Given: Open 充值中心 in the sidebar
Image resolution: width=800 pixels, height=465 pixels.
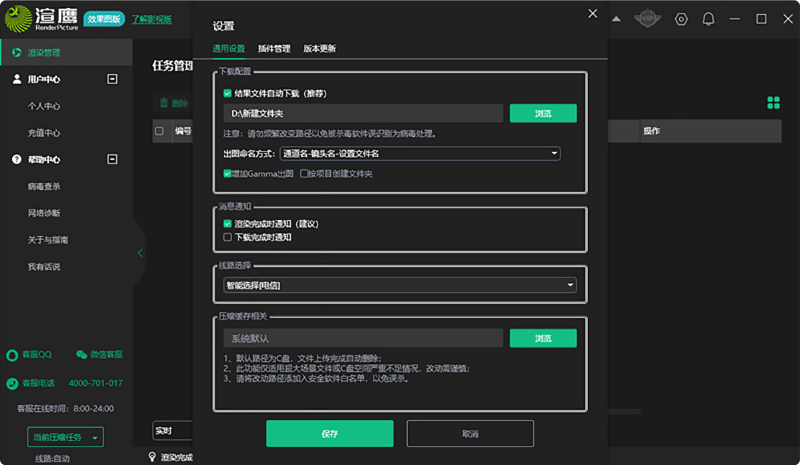Looking at the screenshot, I should 44,133.
